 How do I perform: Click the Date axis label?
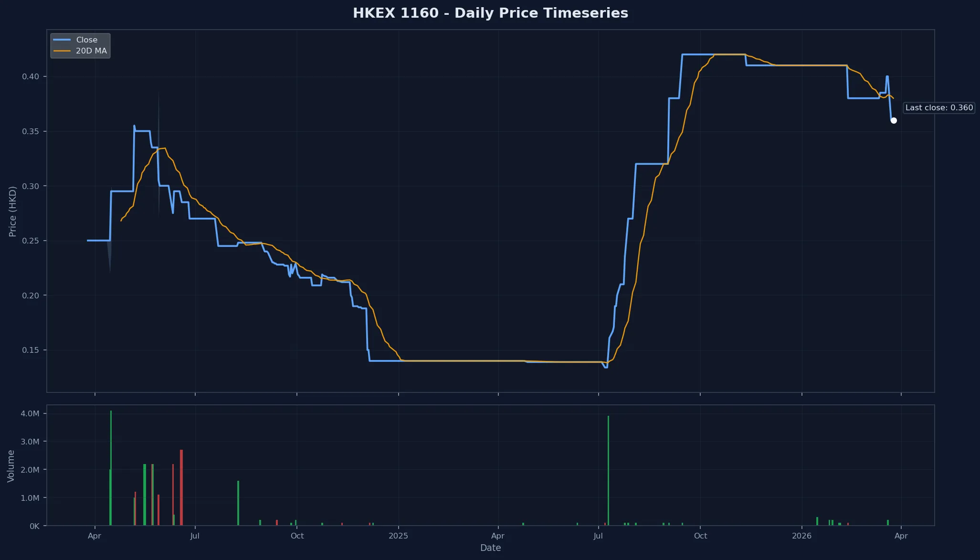[490, 548]
